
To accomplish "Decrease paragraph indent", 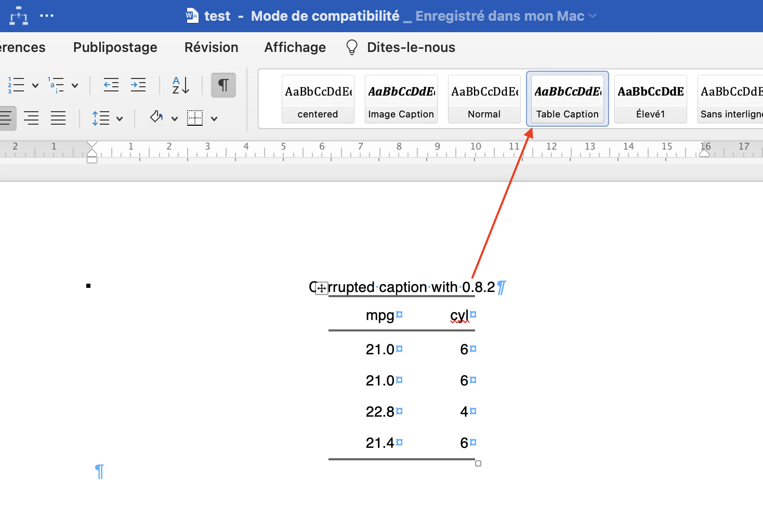I will (111, 85).
